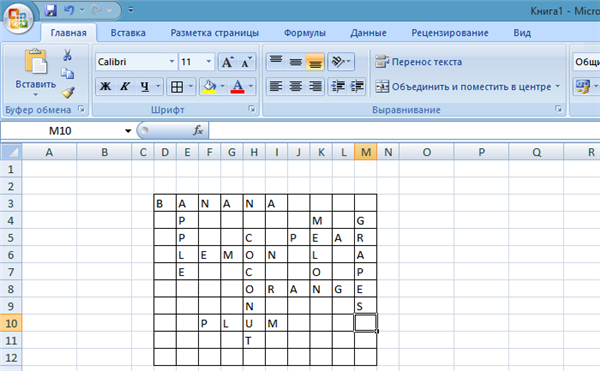Save the workbook with the floppy icon
Screen dimensions: 600x371
click(51, 10)
